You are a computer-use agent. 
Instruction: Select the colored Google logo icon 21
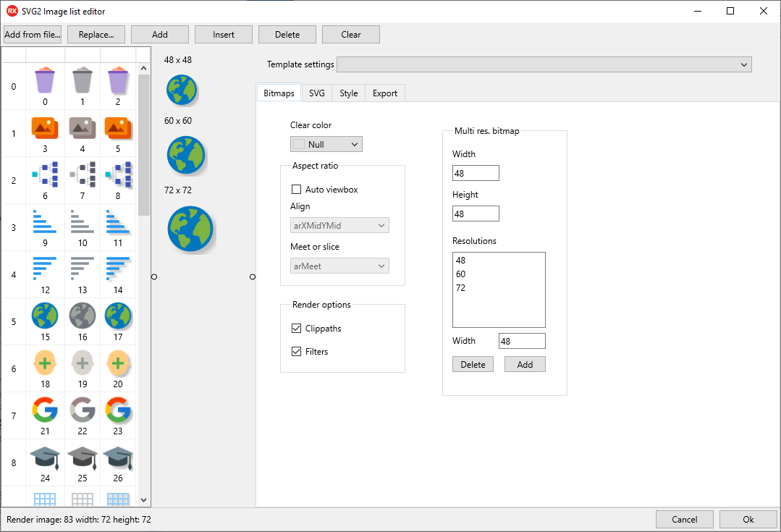[x=45, y=410]
